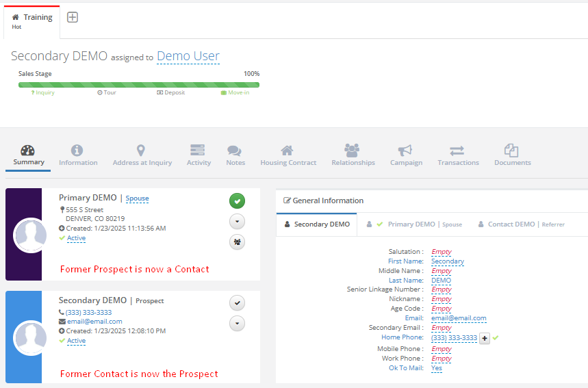Click the Training tab home icon
588x388 pixels.
point(15,17)
